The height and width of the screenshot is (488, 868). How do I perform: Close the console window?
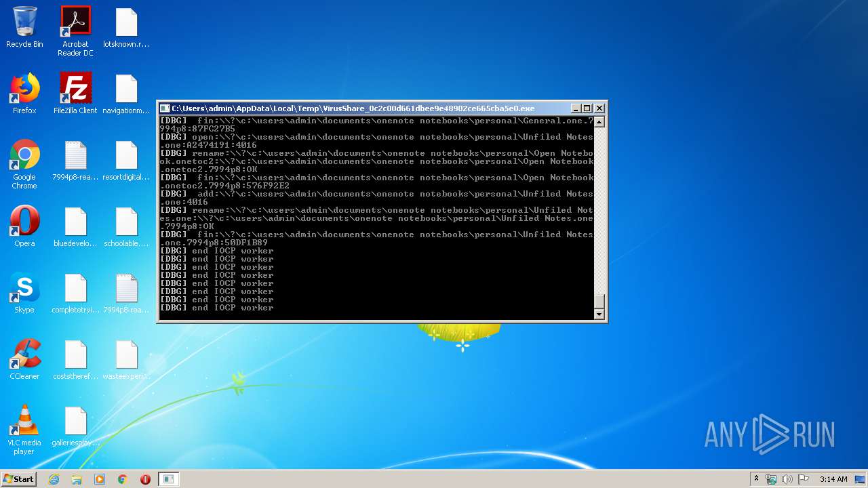(x=599, y=108)
